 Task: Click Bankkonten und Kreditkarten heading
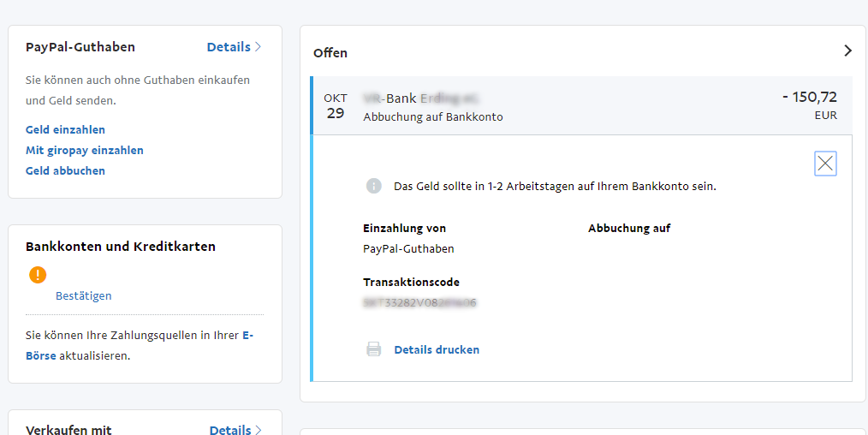(x=121, y=247)
